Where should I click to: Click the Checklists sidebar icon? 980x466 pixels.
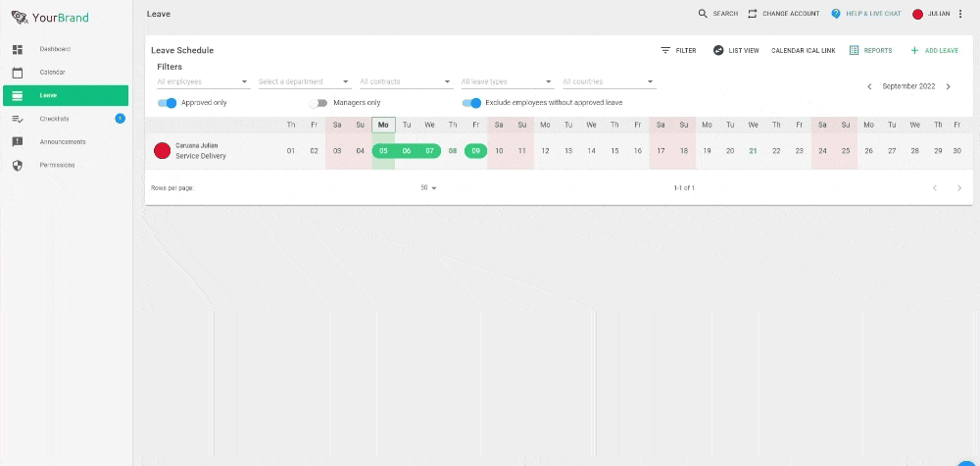tap(18, 119)
